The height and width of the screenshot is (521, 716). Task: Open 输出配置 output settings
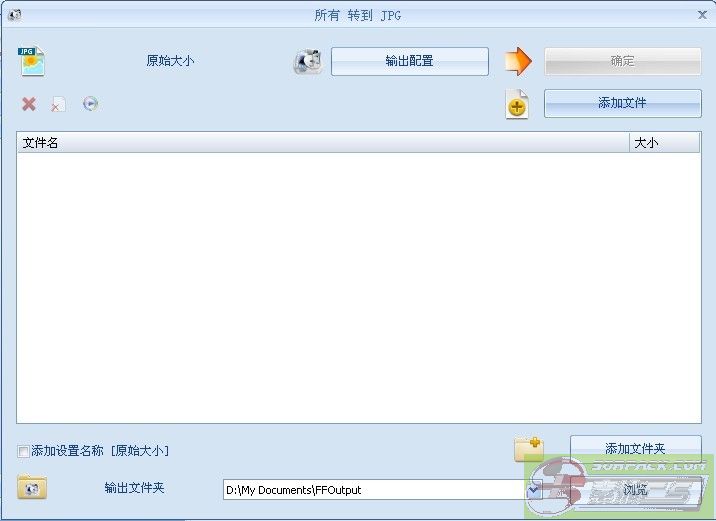tap(409, 61)
